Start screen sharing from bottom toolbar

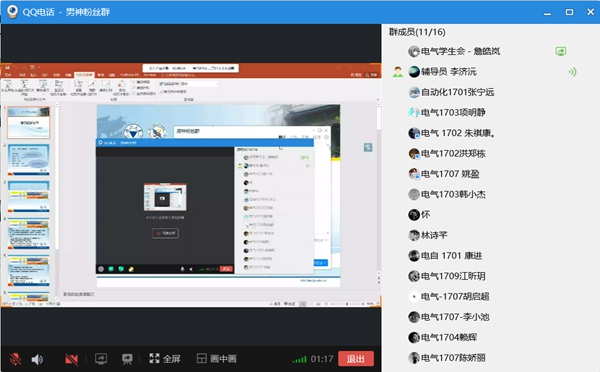coord(101,359)
